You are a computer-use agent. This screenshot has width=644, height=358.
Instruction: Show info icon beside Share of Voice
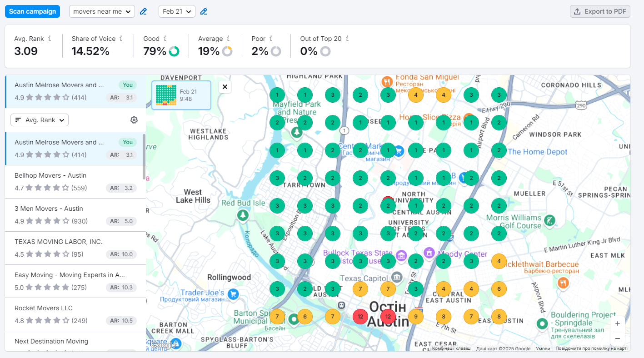[121, 39]
